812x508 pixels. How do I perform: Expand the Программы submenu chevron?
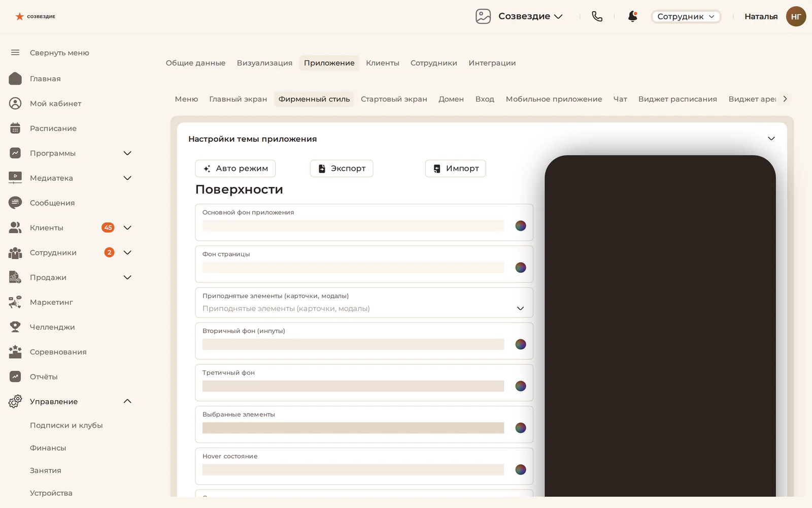click(127, 153)
